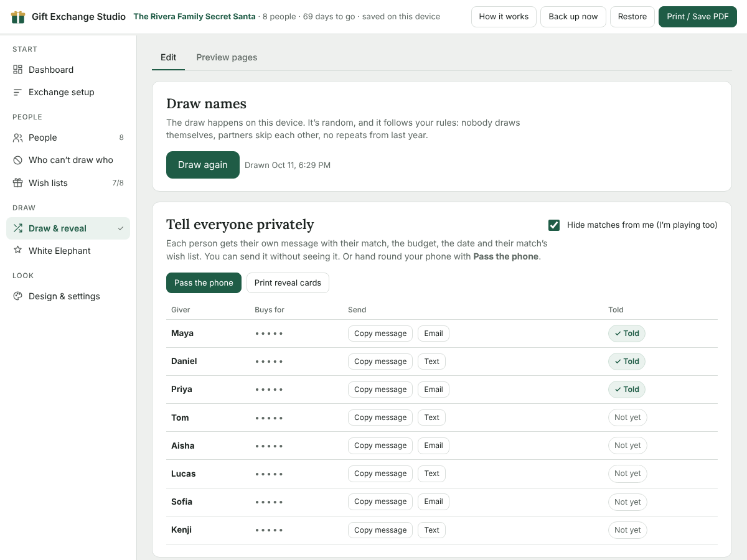
Task: Click the Dashboard grid icon in sidebar
Action: pos(17,70)
